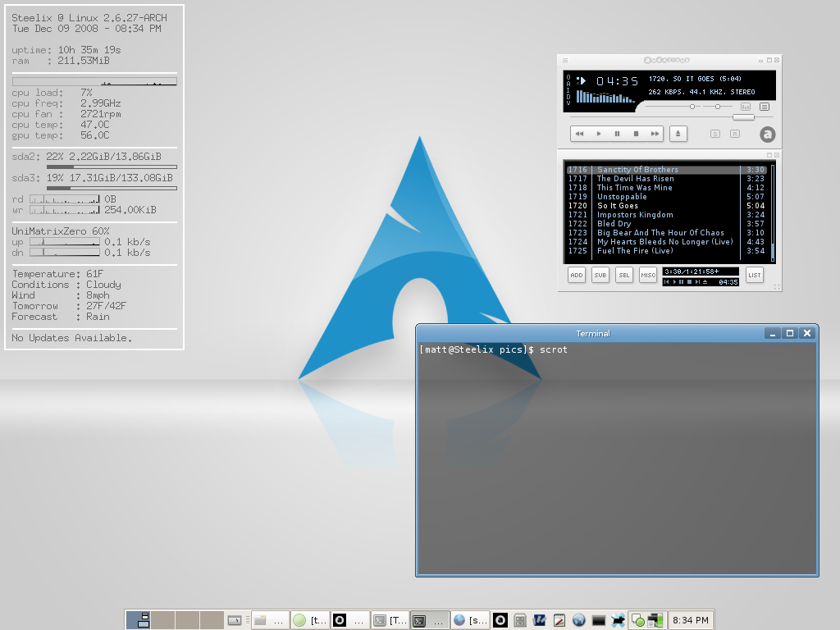Image resolution: width=840 pixels, height=630 pixels.
Task: Select playlist track So It Goes
Action: click(x=667, y=206)
